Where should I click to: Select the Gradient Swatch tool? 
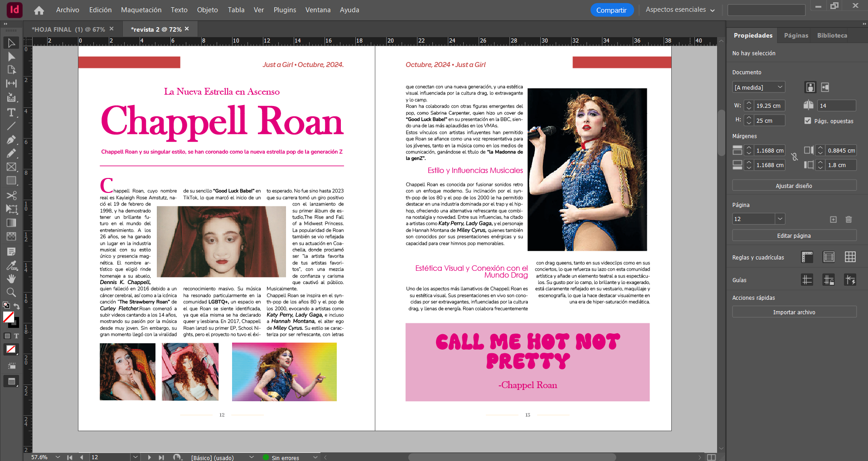[11, 223]
